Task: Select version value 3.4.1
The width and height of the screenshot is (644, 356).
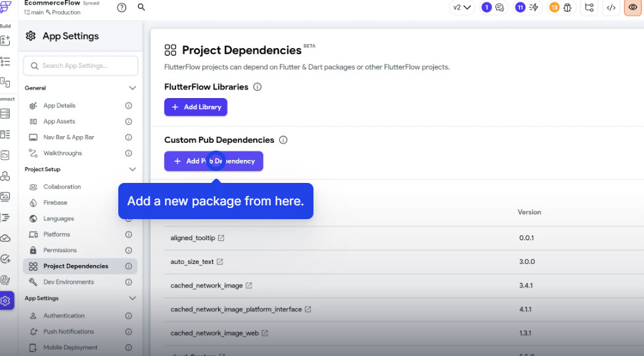Action: [x=526, y=286]
